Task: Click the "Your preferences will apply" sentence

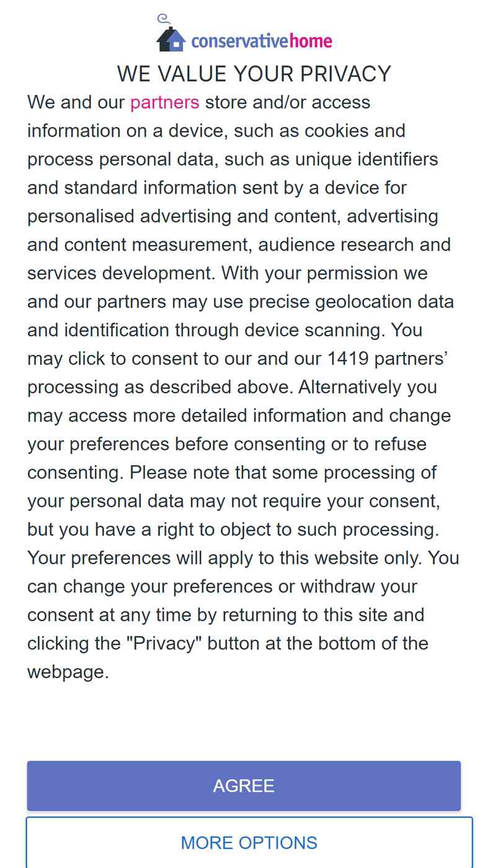Action: [x=142, y=558]
